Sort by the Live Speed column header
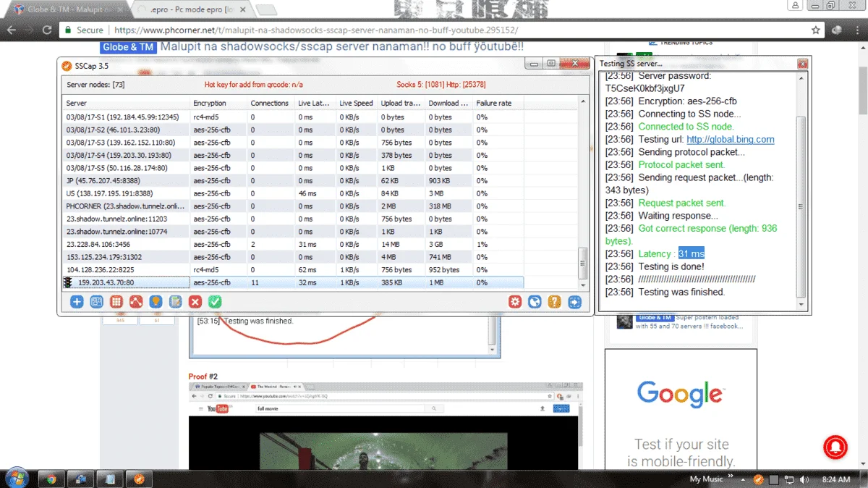 tap(357, 103)
